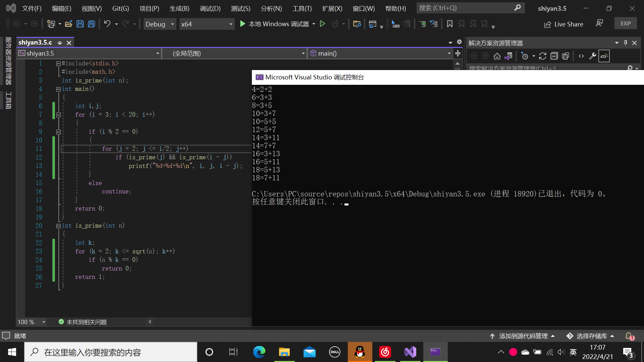Click the Save All toolbar icon
Viewport: 644px width, 362px height.
pyautogui.click(x=91, y=24)
